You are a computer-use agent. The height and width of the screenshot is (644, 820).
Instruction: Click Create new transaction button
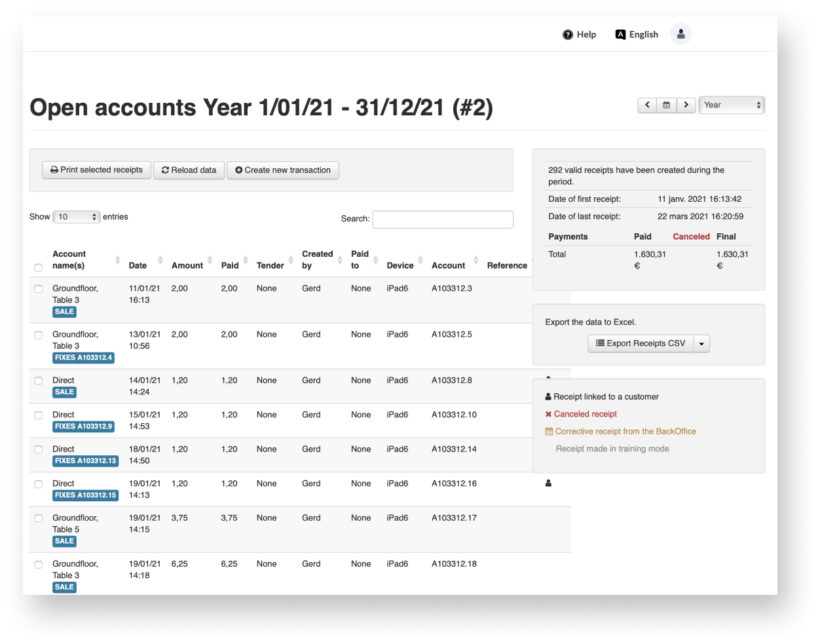(283, 170)
